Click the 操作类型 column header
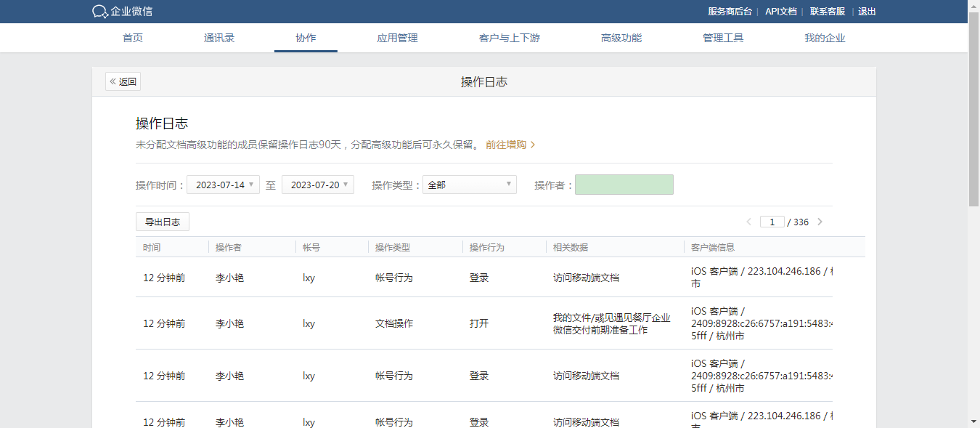Image resolution: width=980 pixels, height=428 pixels. pos(393,247)
